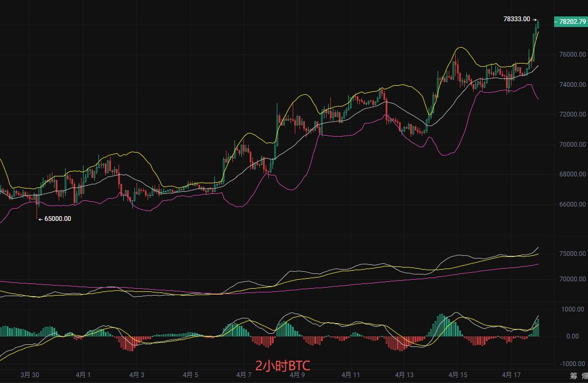The image size is (588, 383).
Task: Click the arrow pointing at the 78333.00 high
Action: coord(535,20)
